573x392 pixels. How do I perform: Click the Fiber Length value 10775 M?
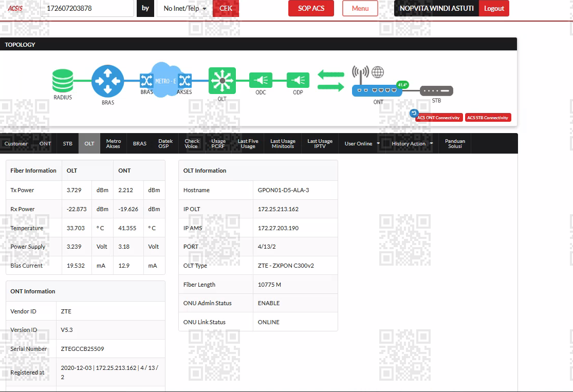[x=269, y=285]
